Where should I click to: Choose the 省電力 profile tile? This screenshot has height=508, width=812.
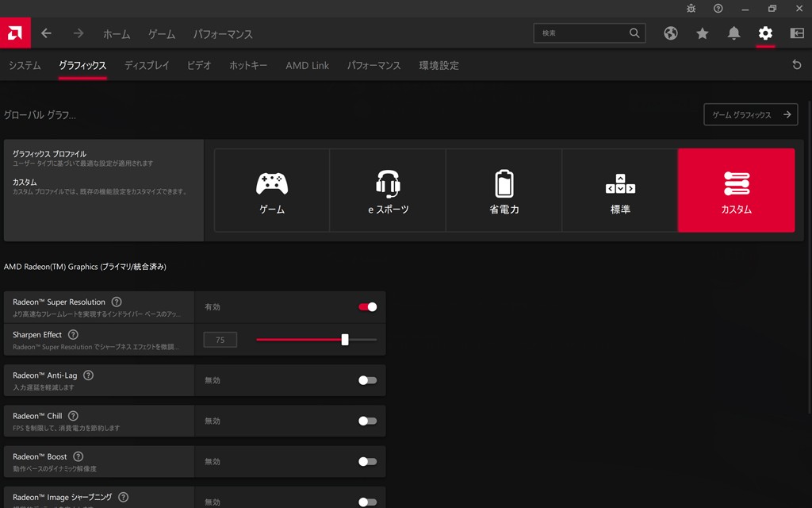[504, 190]
